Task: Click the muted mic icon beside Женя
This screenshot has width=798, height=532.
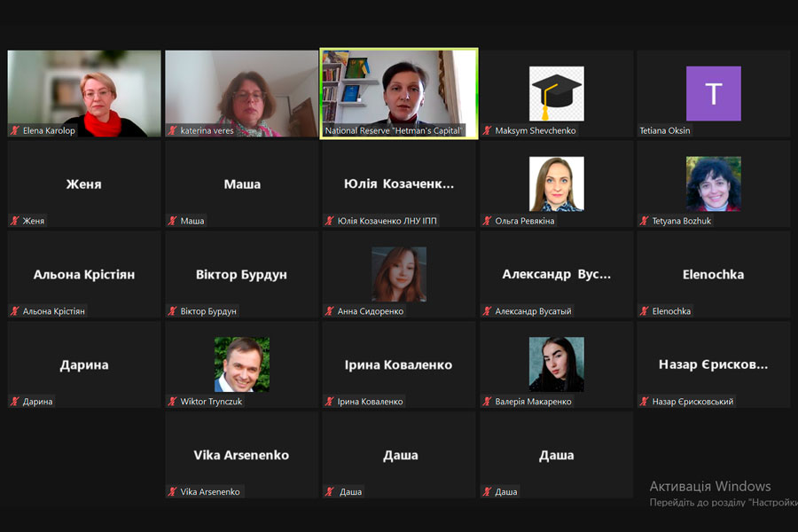Action: pyautogui.click(x=15, y=221)
